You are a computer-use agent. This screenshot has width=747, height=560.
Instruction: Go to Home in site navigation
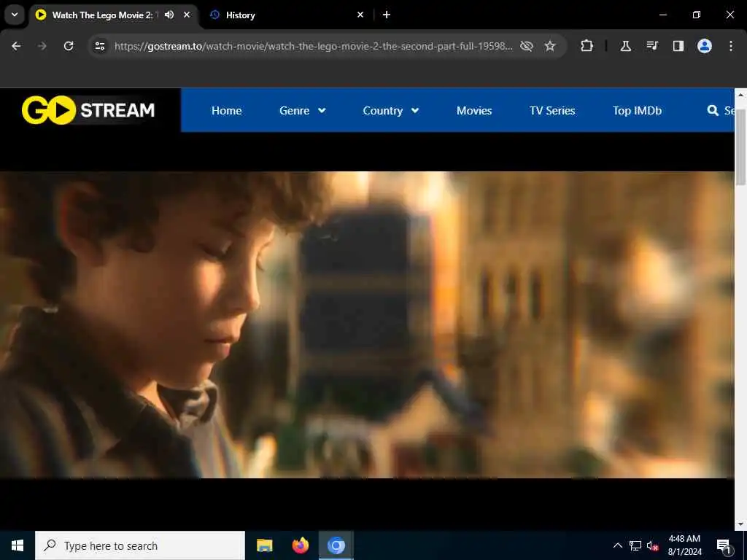click(226, 111)
